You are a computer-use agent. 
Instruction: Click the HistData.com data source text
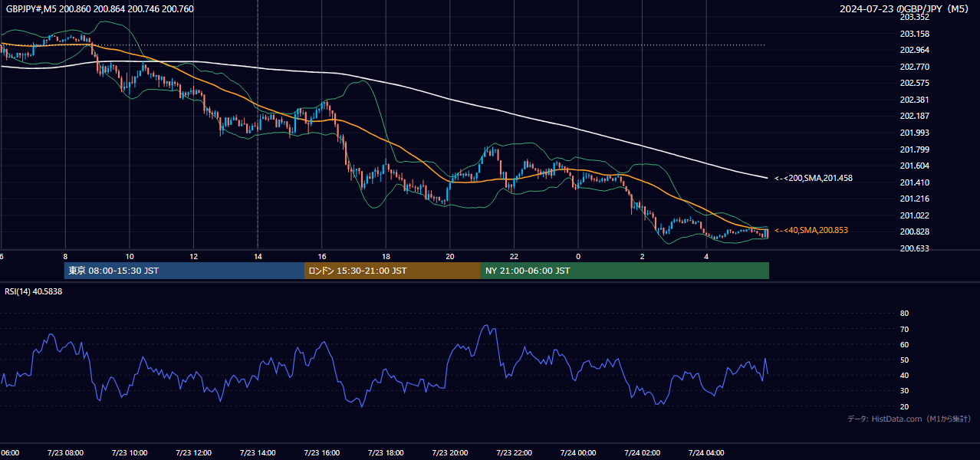(x=909, y=419)
